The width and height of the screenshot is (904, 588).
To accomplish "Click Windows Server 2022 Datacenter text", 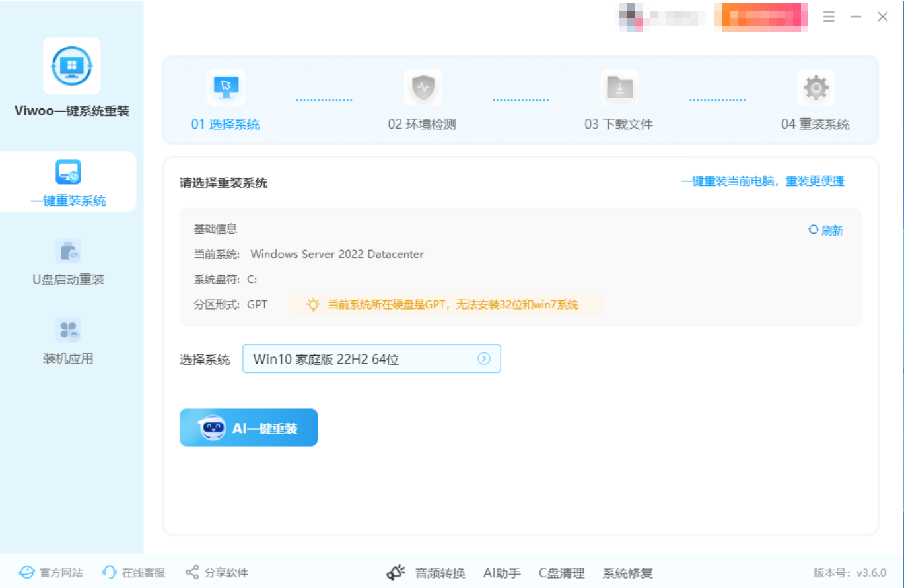I will click(337, 254).
